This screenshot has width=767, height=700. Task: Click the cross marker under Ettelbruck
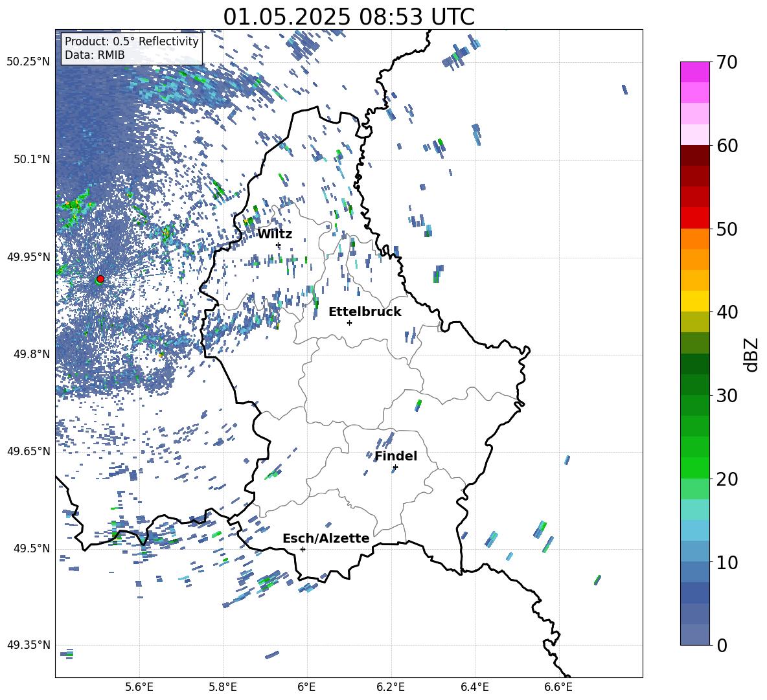(349, 322)
